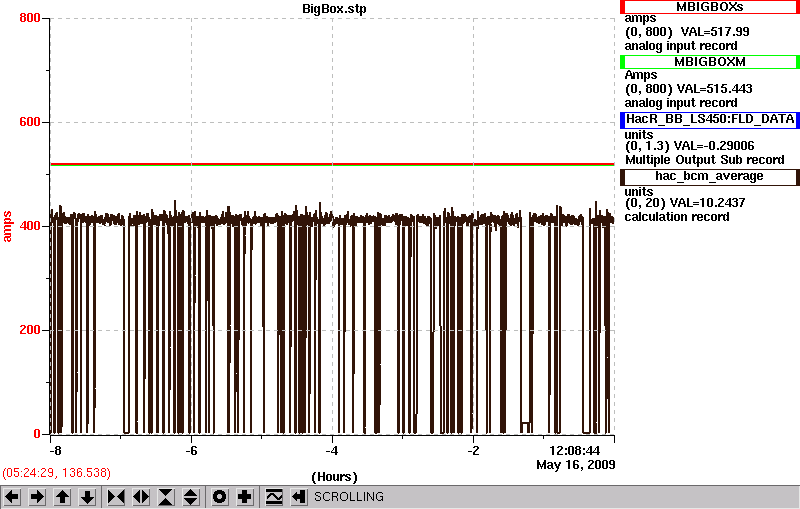
Task: Zoom out horizontally using the outward triangles icon
Action: (x=141, y=497)
